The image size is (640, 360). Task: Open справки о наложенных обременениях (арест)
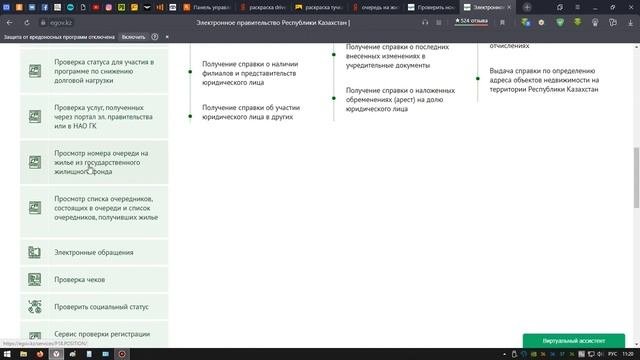pyautogui.click(x=400, y=100)
